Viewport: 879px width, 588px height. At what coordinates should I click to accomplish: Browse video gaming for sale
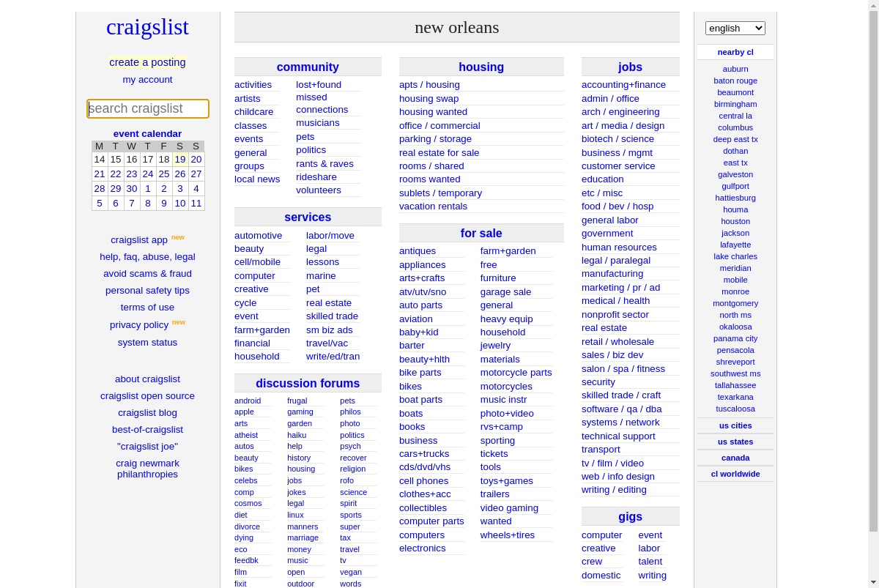click(509, 508)
